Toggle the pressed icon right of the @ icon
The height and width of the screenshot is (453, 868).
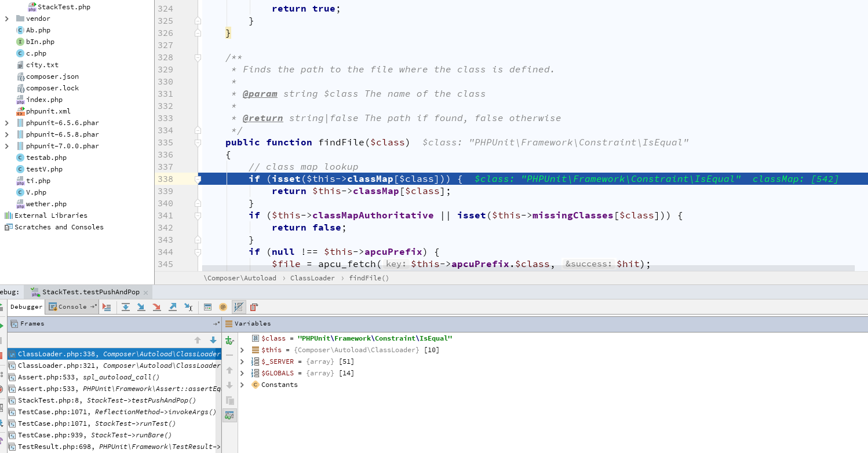tap(238, 307)
